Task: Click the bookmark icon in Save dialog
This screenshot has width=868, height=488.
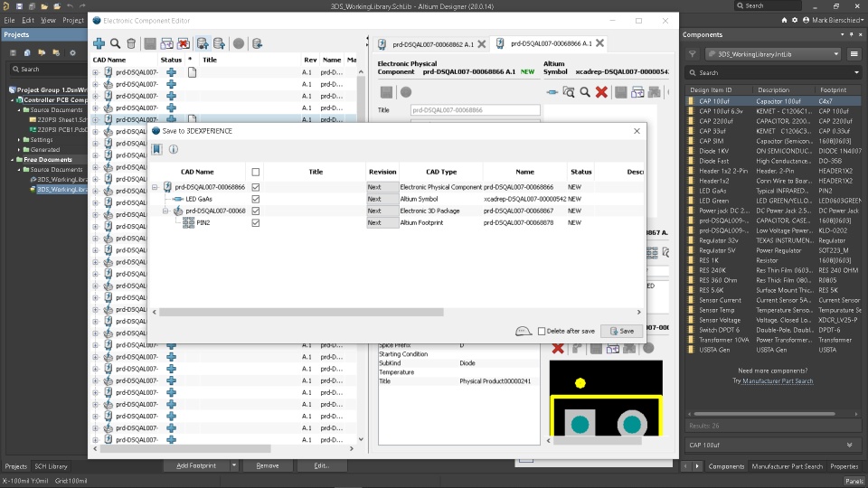Action: (157, 149)
